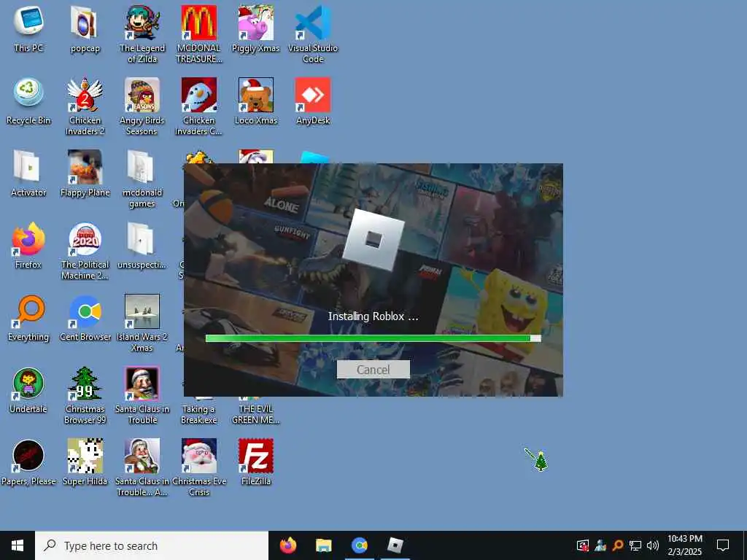Select Super Hilda desktop icon
747x560 pixels.
pos(85,463)
